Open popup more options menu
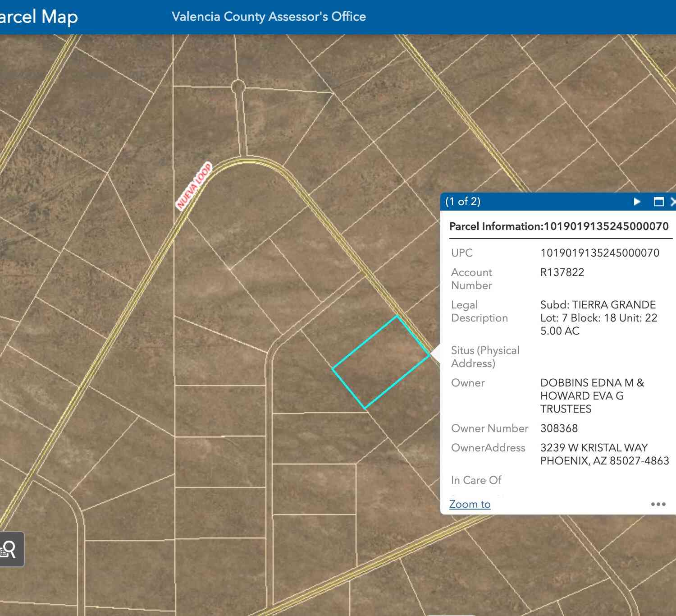This screenshot has width=676, height=616. click(658, 504)
